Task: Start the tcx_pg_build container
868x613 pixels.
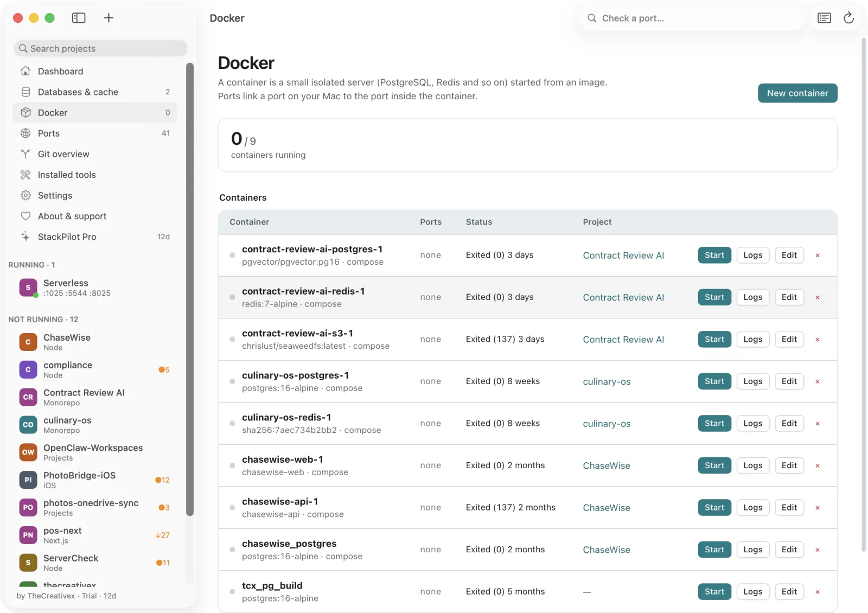Action: click(x=714, y=591)
